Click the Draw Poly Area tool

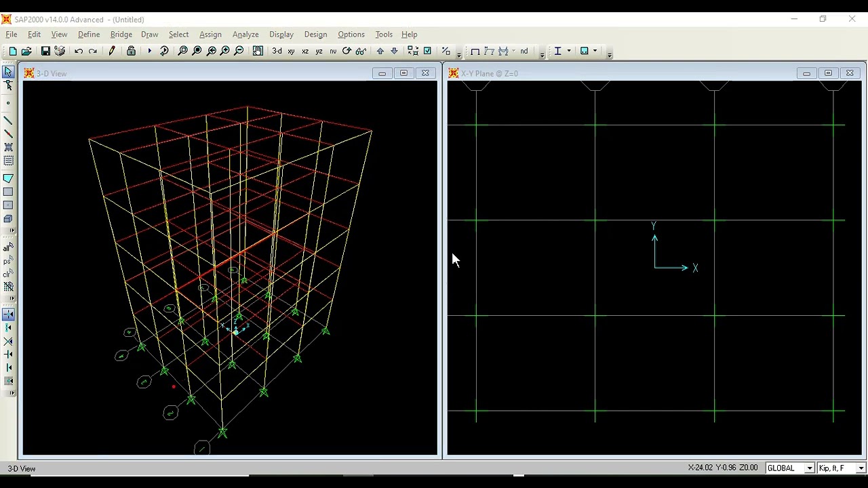pyautogui.click(x=8, y=178)
